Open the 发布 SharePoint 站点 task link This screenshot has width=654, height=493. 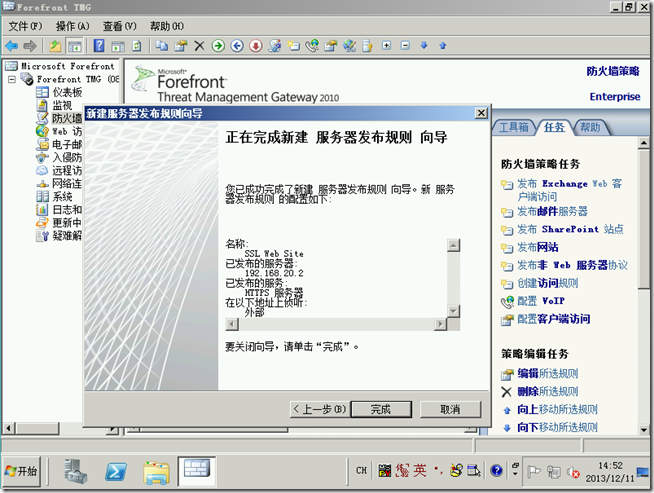pyautogui.click(x=570, y=229)
